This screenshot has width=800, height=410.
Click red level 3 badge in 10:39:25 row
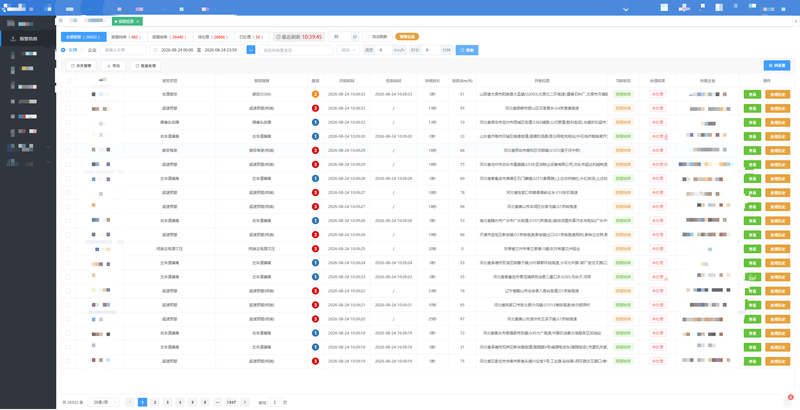[315, 249]
